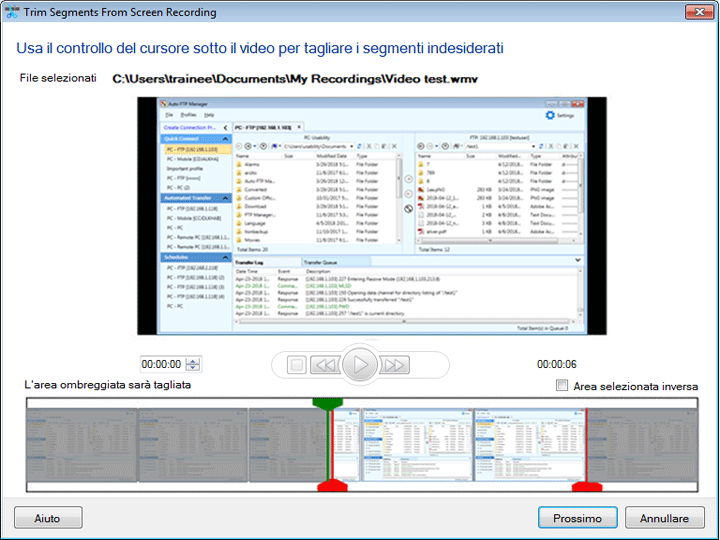Viewport: 720px width, 540px height.
Task: Click the left red bottom trim marker
Action: (331, 487)
